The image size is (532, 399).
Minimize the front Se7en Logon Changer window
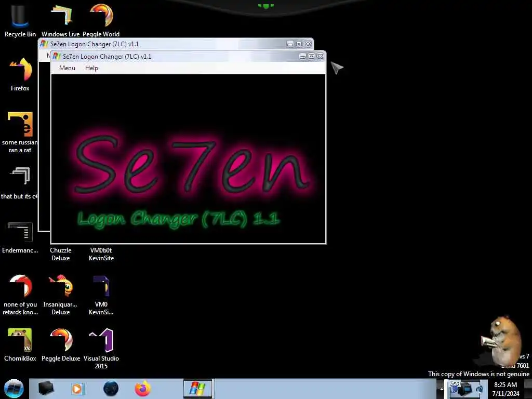pos(303,56)
